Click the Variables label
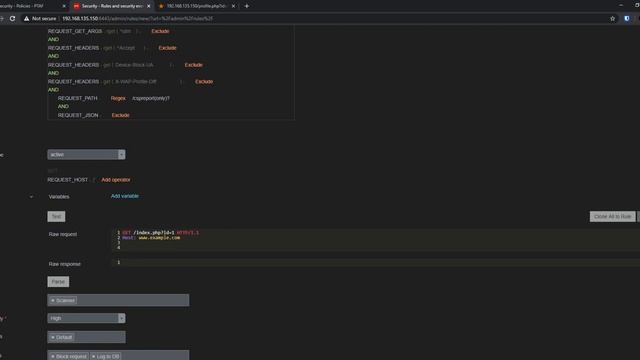Image resolution: width=640 pixels, height=360 pixels. click(x=59, y=197)
